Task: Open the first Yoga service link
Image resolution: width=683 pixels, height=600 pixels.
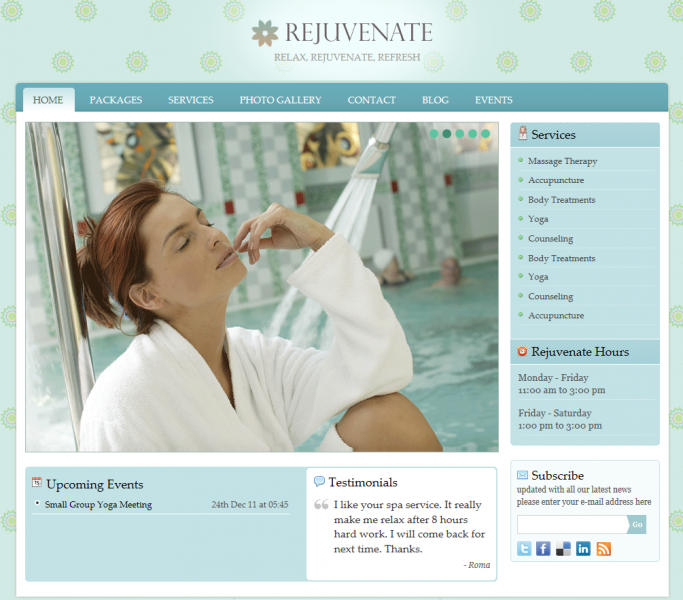Action: click(x=538, y=219)
